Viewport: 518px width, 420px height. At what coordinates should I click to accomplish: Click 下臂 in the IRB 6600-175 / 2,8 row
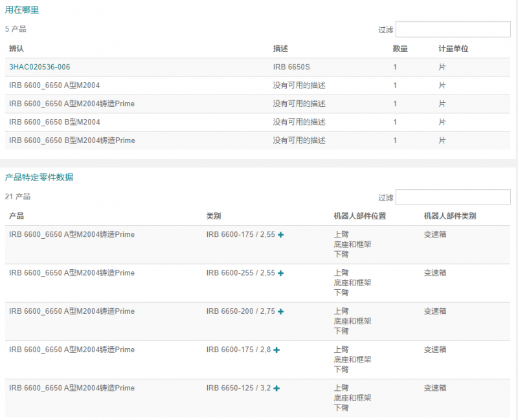tap(341, 370)
